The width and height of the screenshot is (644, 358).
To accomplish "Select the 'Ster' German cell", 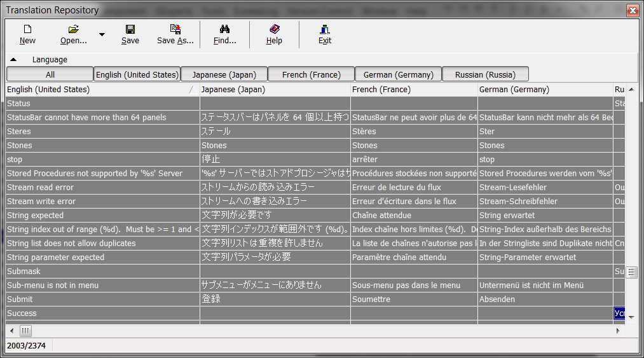I will (x=545, y=132).
